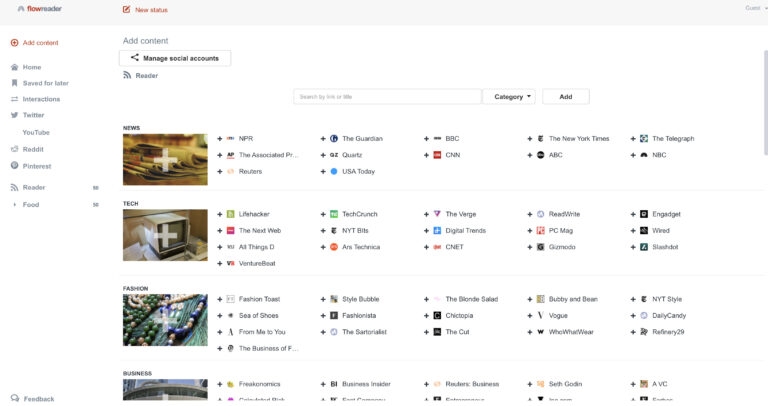
Task: Click the plus icon beside Engadget
Action: click(x=633, y=214)
